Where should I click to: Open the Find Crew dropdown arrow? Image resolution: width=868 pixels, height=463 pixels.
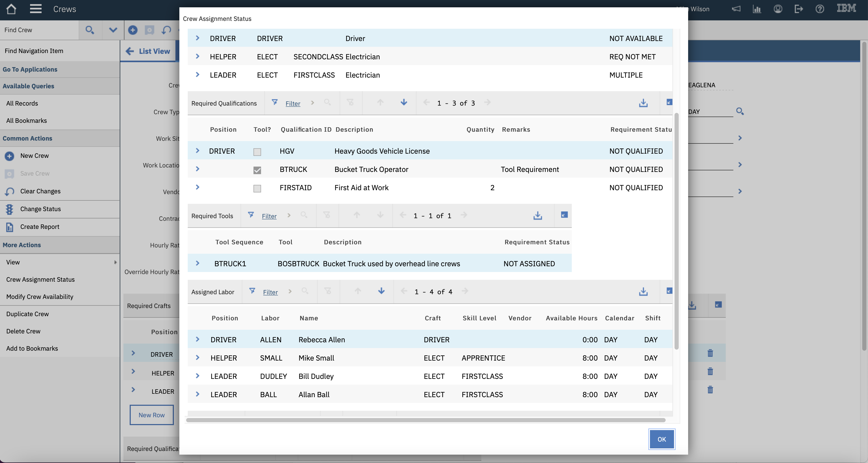(x=113, y=30)
